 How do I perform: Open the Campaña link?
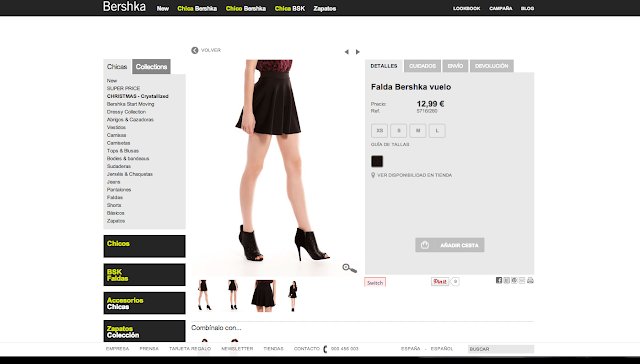tap(501, 8)
